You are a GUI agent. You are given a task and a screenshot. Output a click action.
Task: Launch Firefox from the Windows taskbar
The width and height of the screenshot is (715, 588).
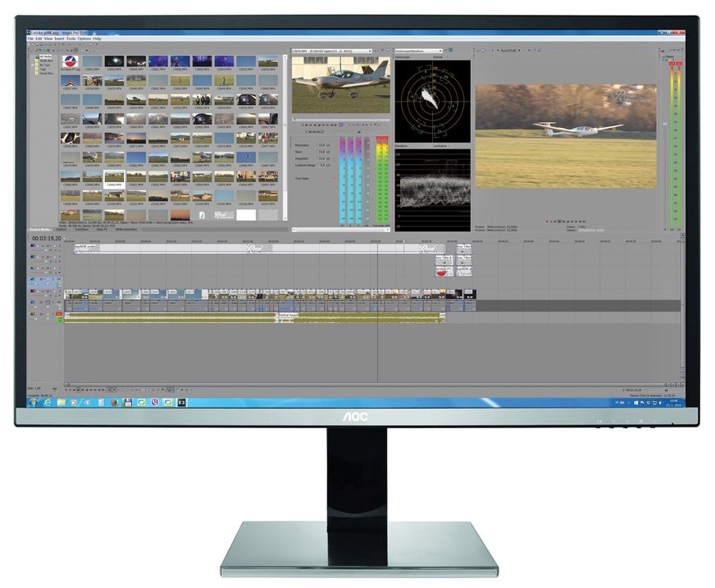tap(114, 403)
